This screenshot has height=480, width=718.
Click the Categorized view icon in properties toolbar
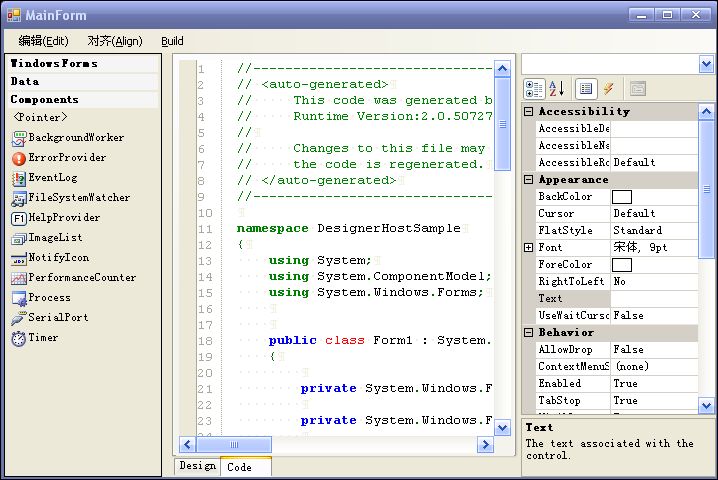[x=534, y=89]
